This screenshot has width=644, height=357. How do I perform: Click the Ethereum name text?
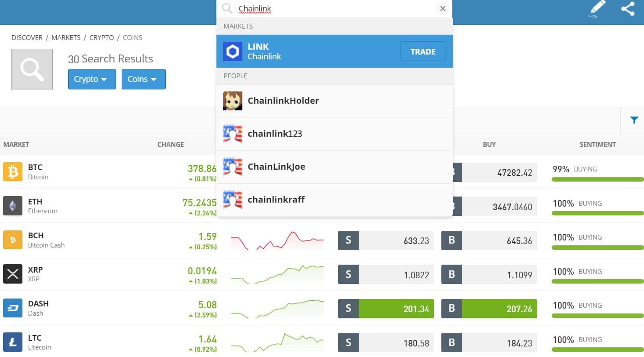[x=43, y=211]
